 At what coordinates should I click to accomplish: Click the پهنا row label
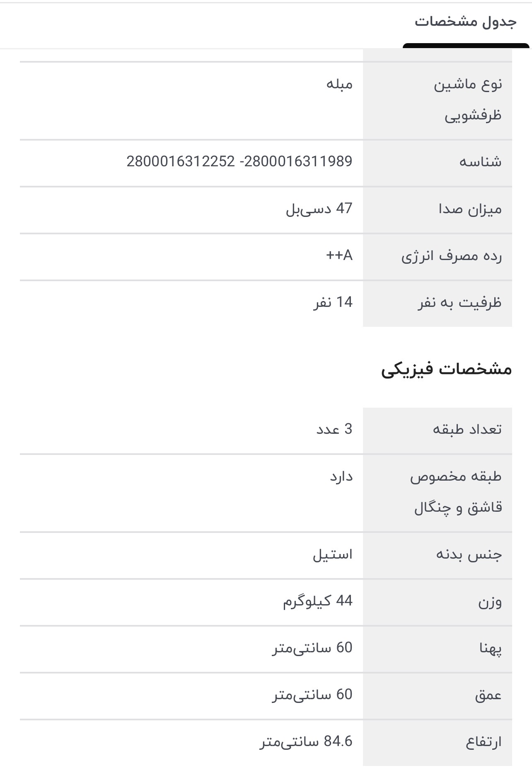pos(491,648)
